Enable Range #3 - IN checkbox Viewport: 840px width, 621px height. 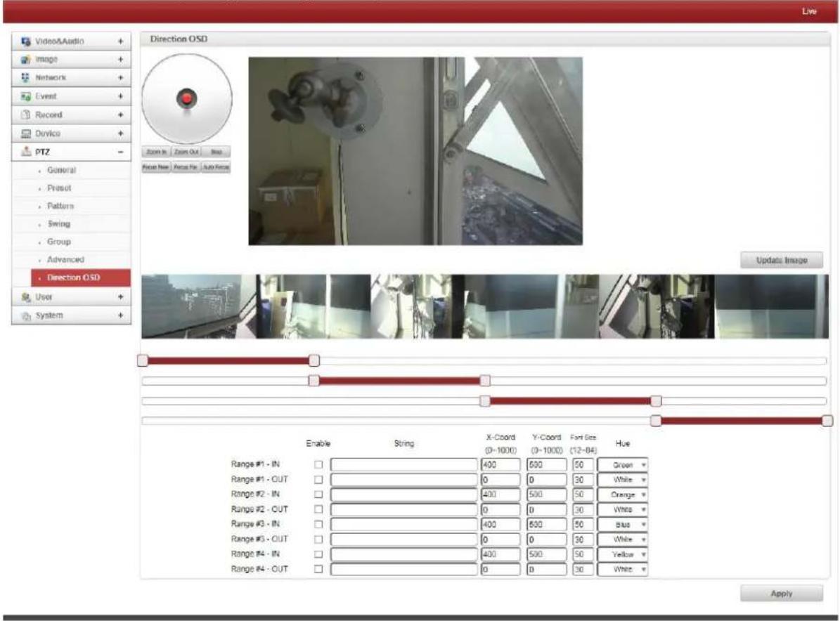318,525
